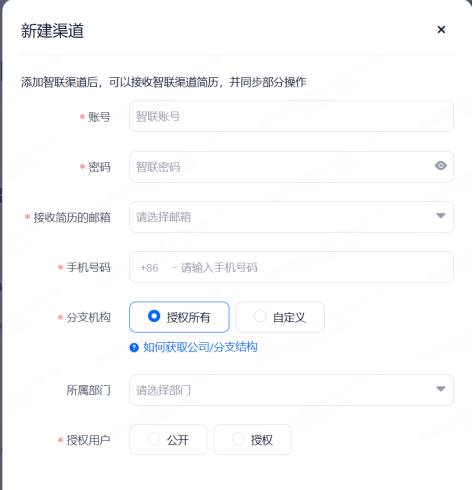Focus the 智联账号 input field
The image size is (473, 490).
pos(291,116)
